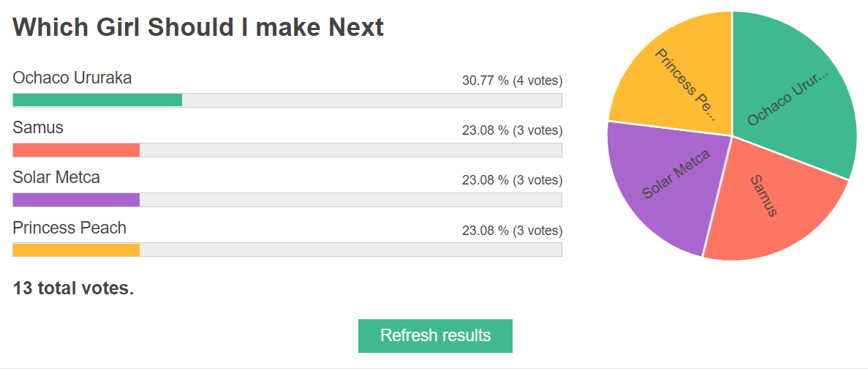This screenshot has height=369, width=868.
Task: Click the empty gray part of Samus bar
Action: pyautogui.click(x=351, y=150)
